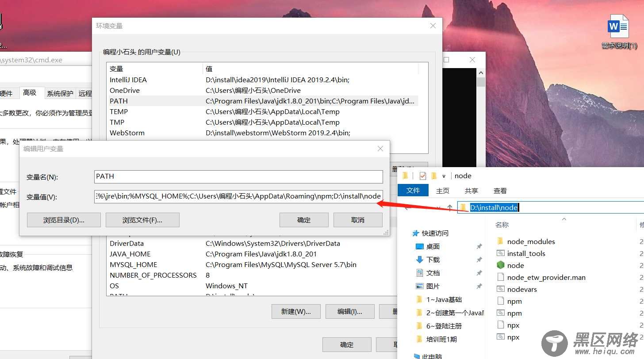The image size is (644, 359).
Task: Select the TEMP user variable row
Action: 263,111
